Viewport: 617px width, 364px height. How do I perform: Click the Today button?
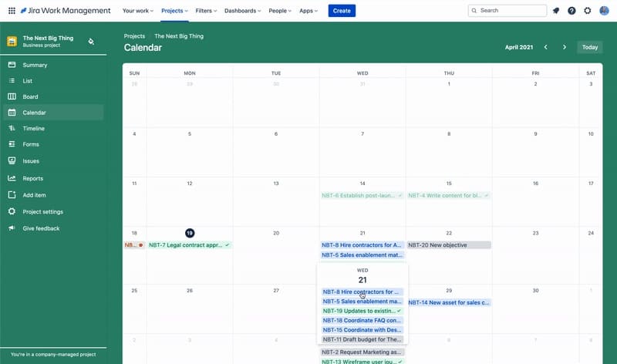tap(589, 47)
